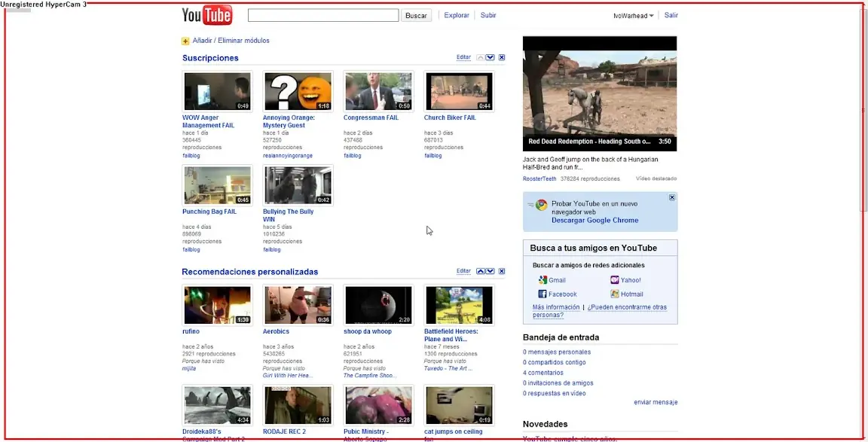Open the Descargar Google Chrome link

click(x=594, y=221)
